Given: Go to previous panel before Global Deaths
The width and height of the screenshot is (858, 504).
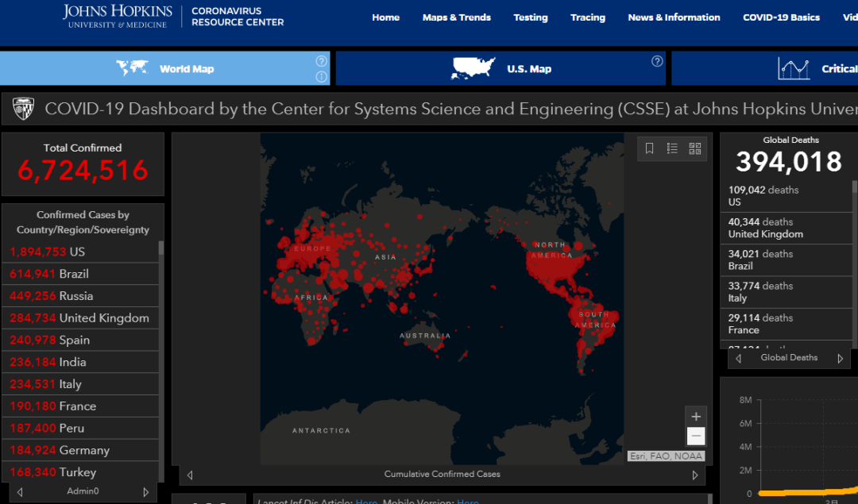Looking at the screenshot, I should coord(739,358).
